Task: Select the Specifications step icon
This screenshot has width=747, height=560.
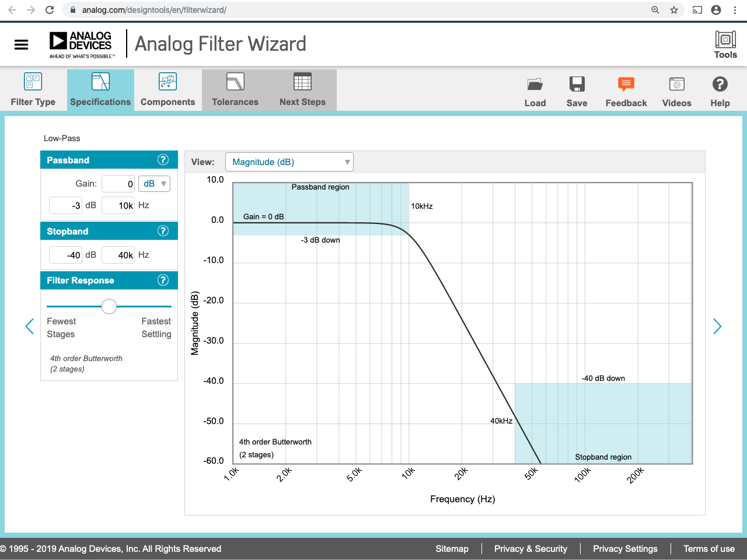Action: coord(100,81)
